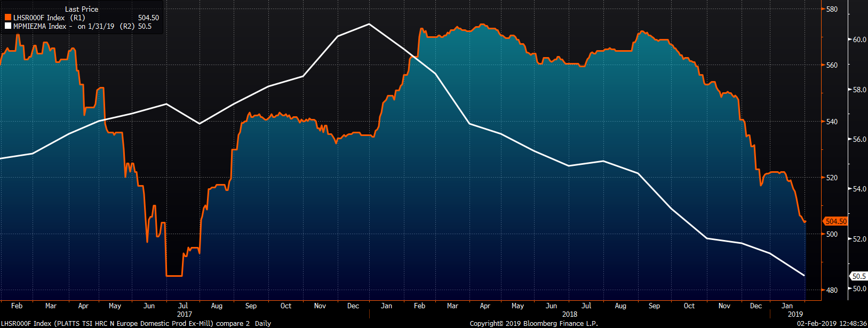This screenshot has width=868, height=328.
Task: Select the MPMIEZMA Index legend label
Action: (x=40, y=26)
